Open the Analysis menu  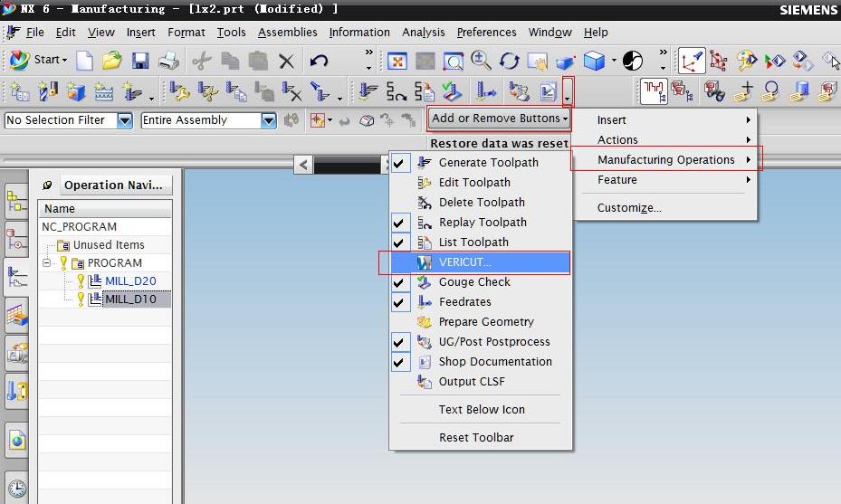tap(423, 33)
